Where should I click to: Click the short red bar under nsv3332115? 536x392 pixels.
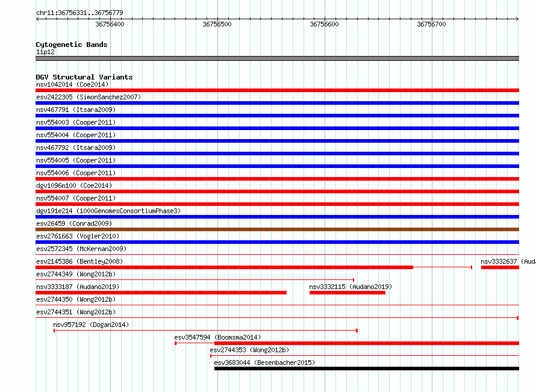[x=347, y=293]
